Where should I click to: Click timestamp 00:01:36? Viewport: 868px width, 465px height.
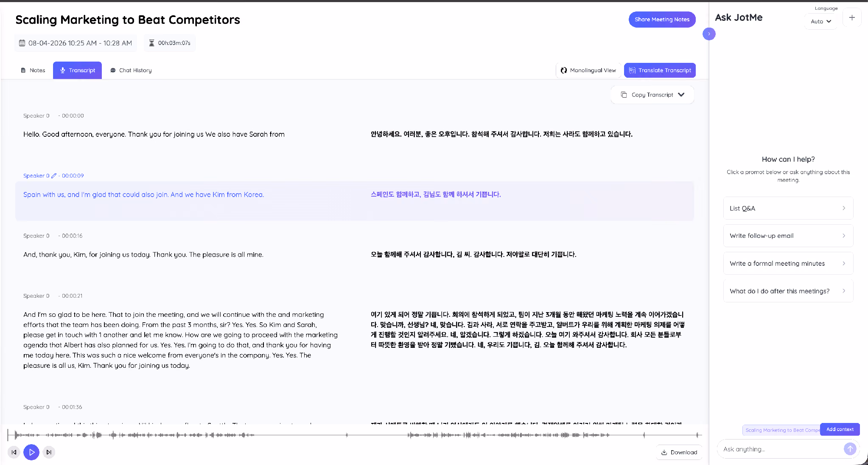(x=72, y=407)
